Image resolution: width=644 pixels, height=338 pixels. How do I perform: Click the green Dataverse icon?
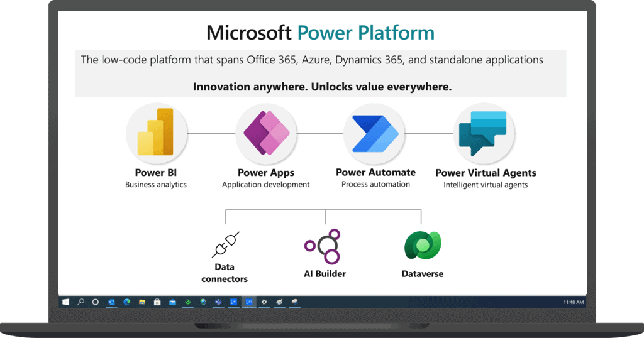(x=423, y=245)
